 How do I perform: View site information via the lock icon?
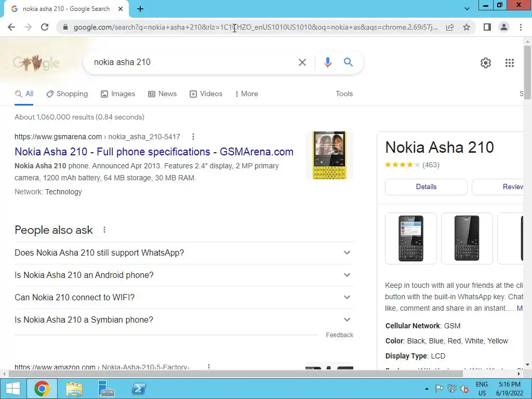[65, 27]
